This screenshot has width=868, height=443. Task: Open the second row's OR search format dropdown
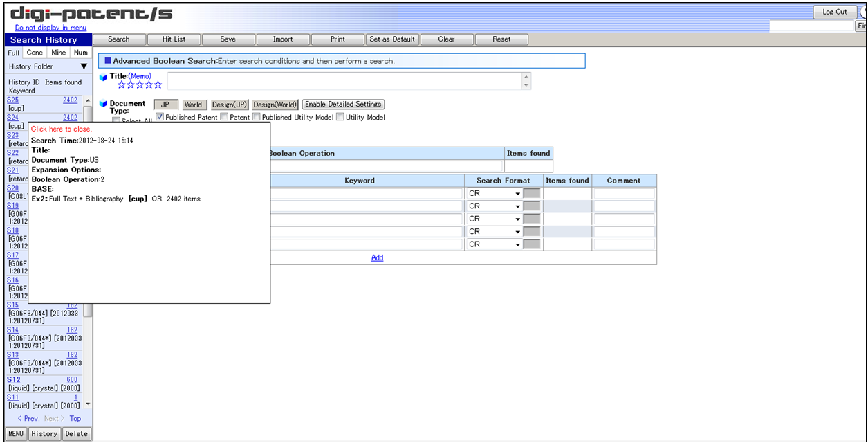495,206
